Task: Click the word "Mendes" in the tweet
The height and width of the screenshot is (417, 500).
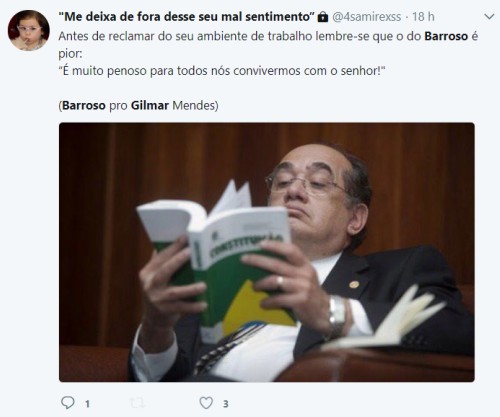Action: (194, 106)
